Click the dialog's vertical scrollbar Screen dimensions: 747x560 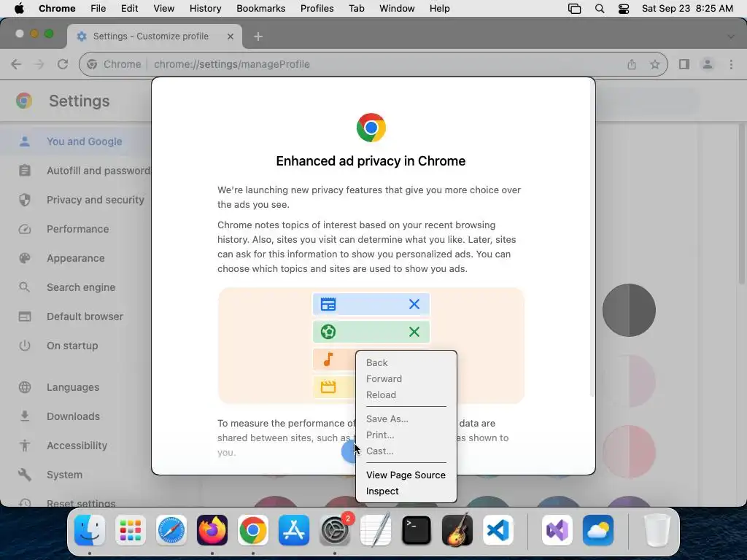coord(592,238)
